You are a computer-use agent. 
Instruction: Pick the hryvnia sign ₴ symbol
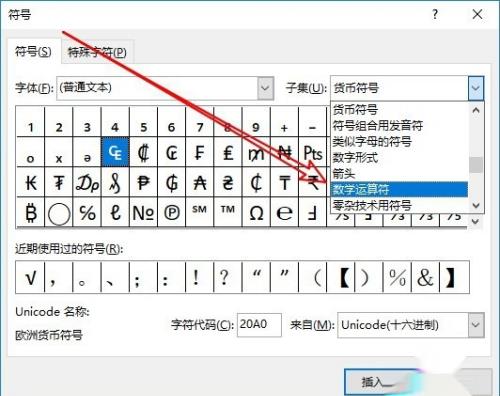pyautogui.click(x=228, y=183)
